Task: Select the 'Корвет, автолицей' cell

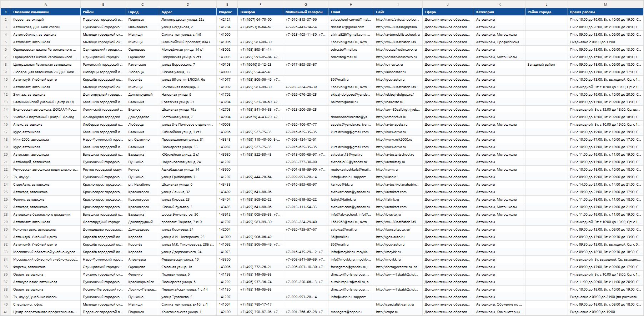Action: pos(46,19)
